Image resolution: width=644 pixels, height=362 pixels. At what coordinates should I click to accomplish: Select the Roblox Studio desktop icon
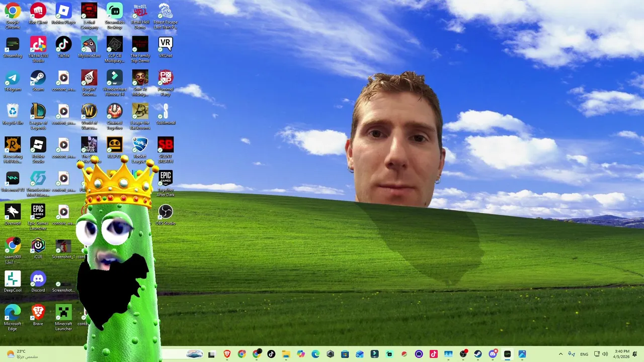point(38,150)
